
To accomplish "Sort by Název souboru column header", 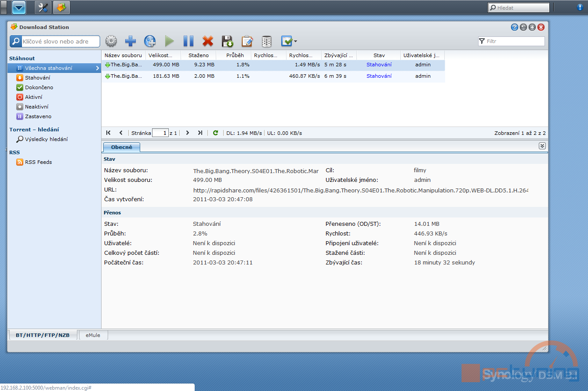I will pos(123,55).
